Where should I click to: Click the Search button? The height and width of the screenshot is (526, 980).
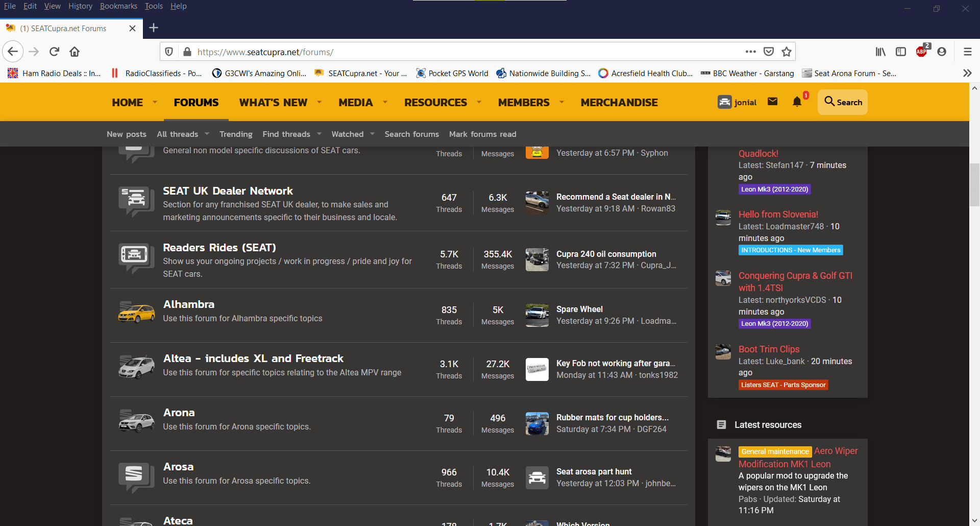pyautogui.click(x=843, y=102)
